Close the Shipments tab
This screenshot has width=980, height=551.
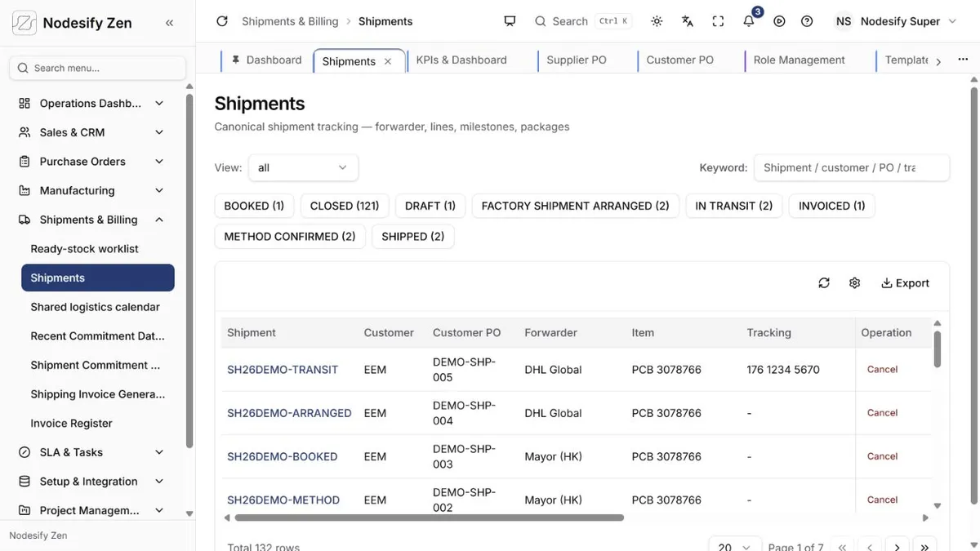tap(388, 61)
